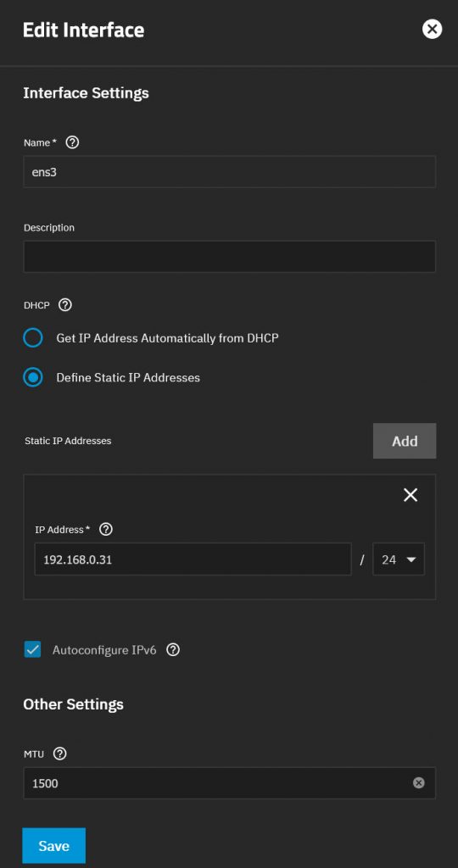
Task: Edit the MTU field value 1500
Action: tap(229, 782)
